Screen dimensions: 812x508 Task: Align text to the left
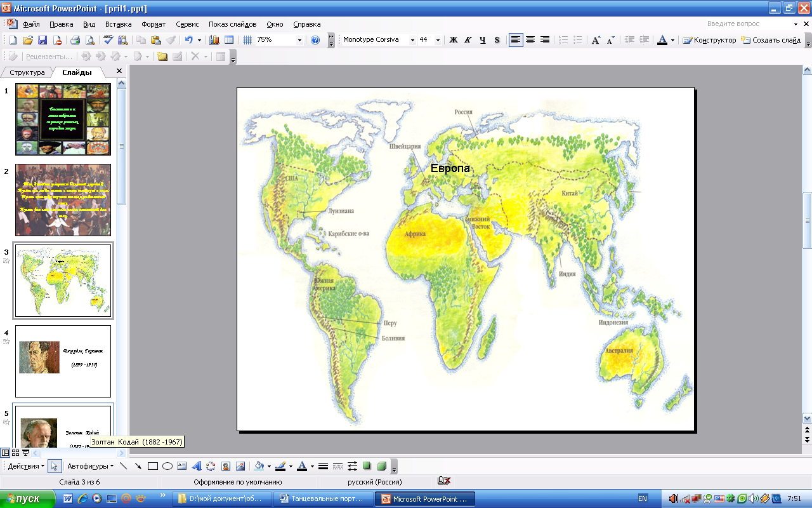[x=516, y=40]
